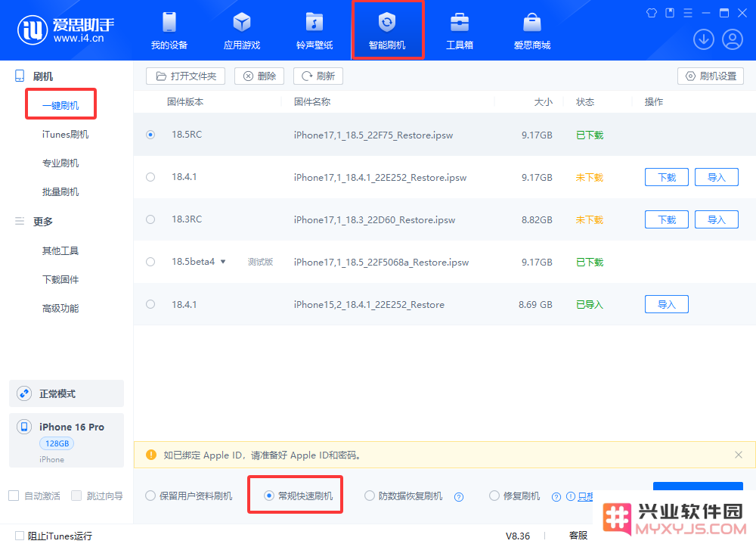
Task: Select the 18.3RC firmware radio button
Action: pyautogui.click(x=150, y=219)
